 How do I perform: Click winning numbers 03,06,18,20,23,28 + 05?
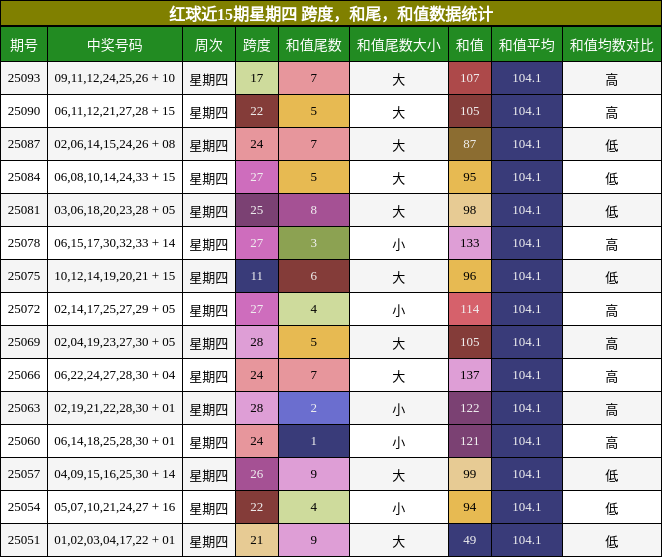click(x=115, y=210)
